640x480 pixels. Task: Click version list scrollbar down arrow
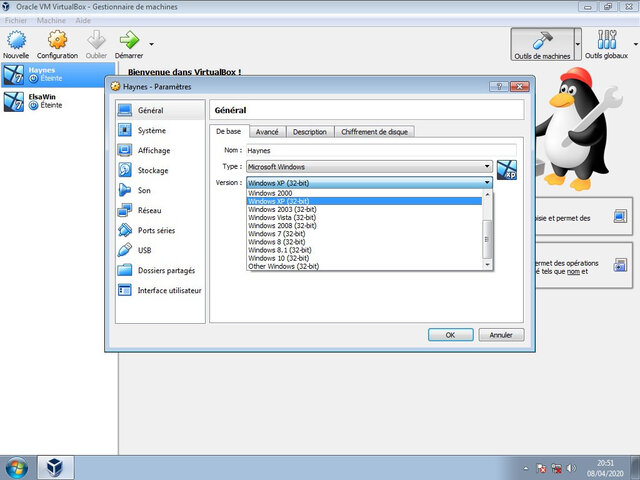click(487, 265)
